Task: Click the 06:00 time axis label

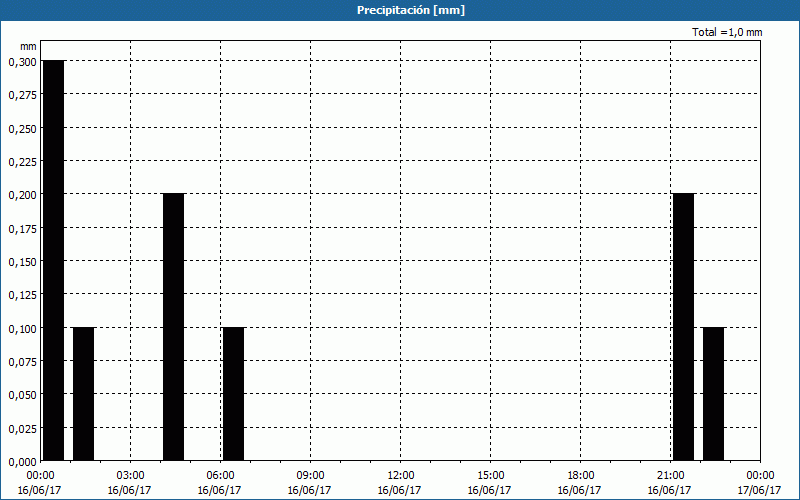Action: point(220,476)
